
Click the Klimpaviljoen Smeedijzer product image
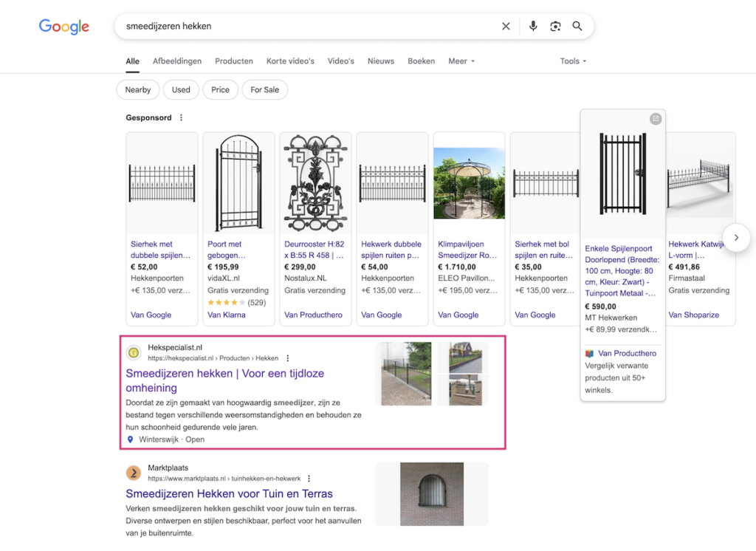tap(470, 183)
